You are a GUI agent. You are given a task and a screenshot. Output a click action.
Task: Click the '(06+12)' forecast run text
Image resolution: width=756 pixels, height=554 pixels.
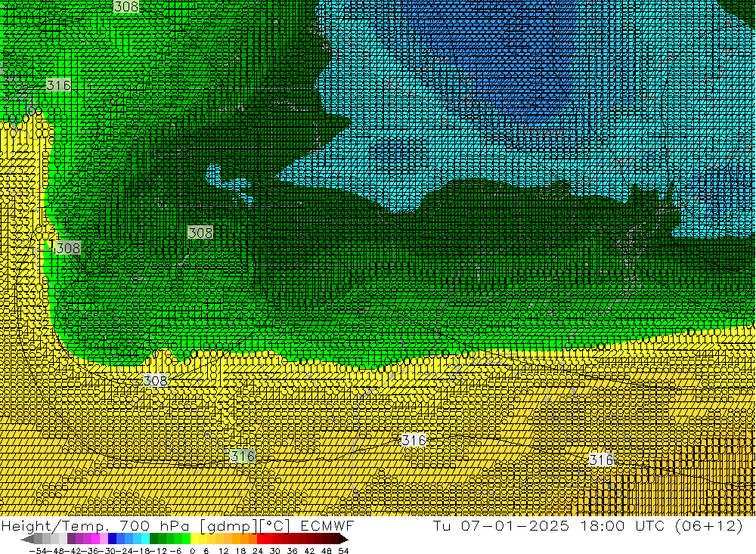click(709, 526)
